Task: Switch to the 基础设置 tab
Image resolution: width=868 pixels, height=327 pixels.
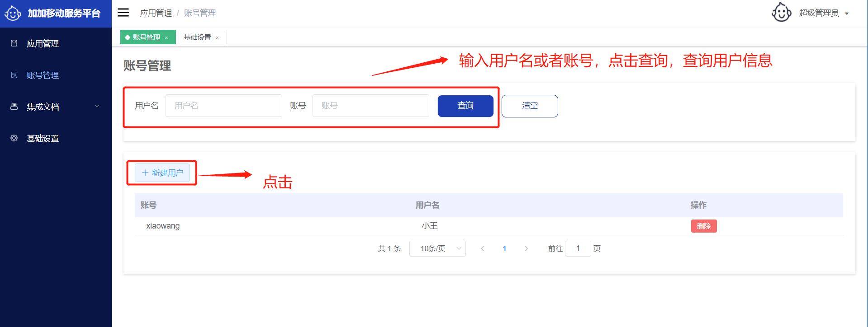Action: (x=198, y=37)
